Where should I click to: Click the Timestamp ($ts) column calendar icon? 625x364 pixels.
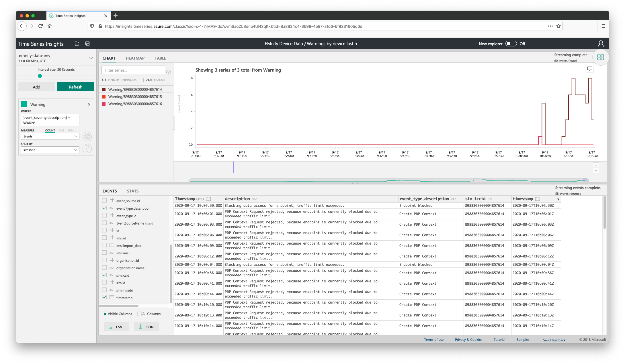click(x=208, y=199)
